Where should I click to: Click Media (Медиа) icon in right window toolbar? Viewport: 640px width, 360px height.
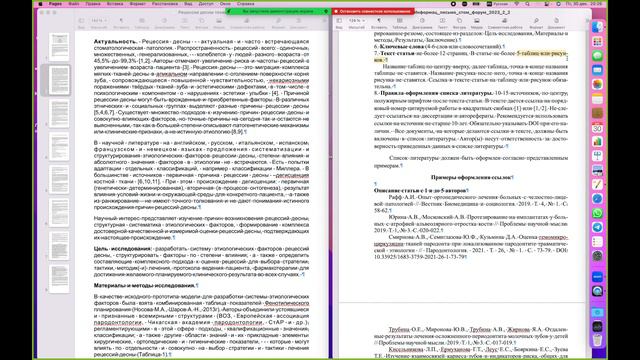coord(476,20)
